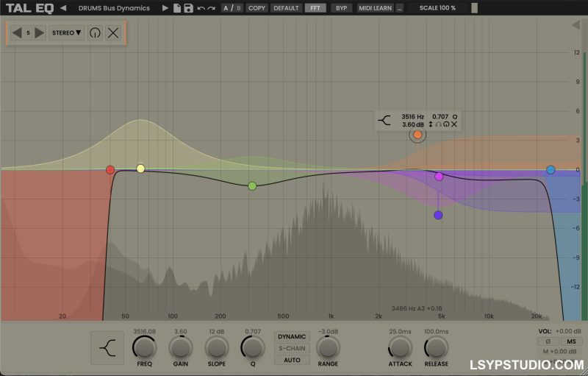Click the ATTACK knob

400,347
